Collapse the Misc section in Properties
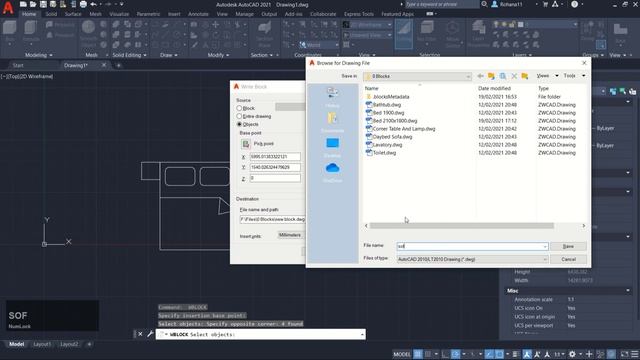The image size is (640, 360). coord(628,291)
